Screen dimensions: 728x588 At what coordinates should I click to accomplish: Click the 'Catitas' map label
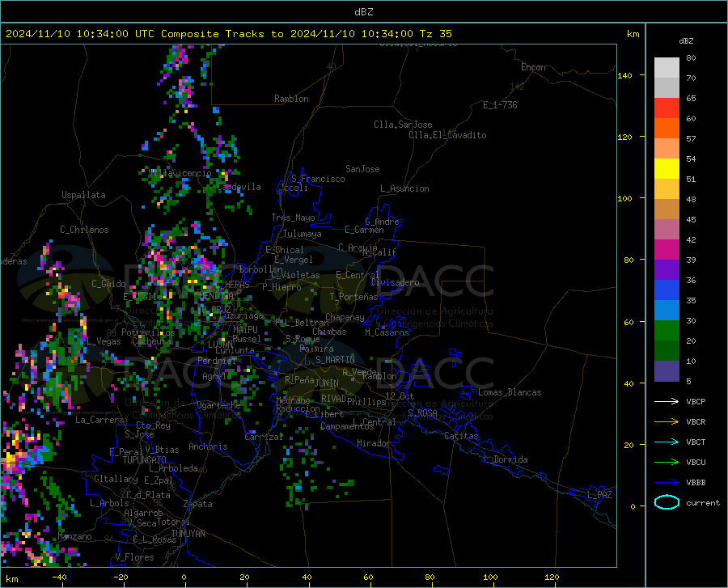click(461, 436)
